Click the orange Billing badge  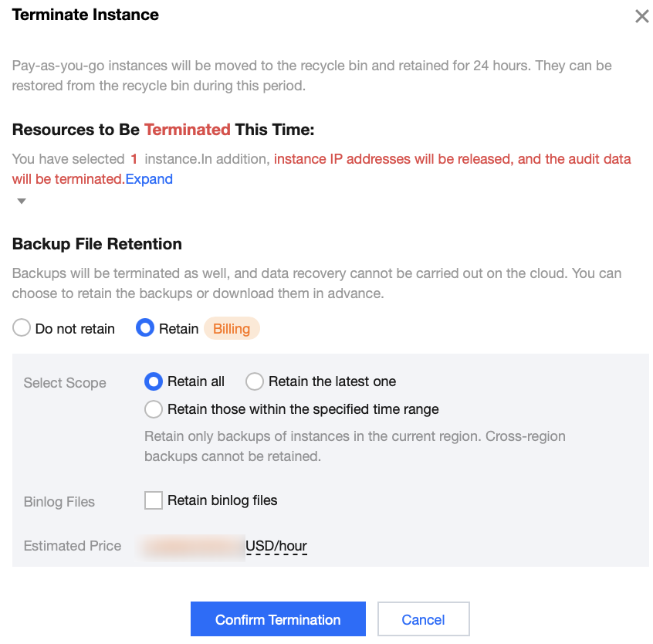[x=232, y=328]
